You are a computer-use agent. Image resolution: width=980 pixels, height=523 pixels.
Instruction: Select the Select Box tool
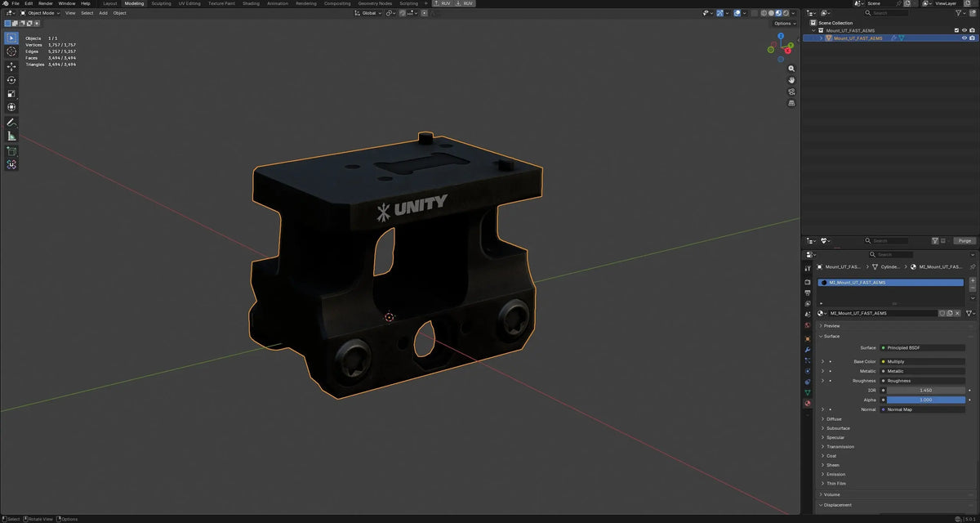[11, 38]
